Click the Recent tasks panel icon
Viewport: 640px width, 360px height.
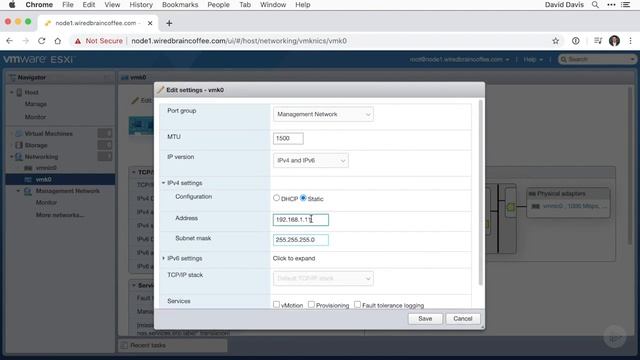tap(124, 345)
